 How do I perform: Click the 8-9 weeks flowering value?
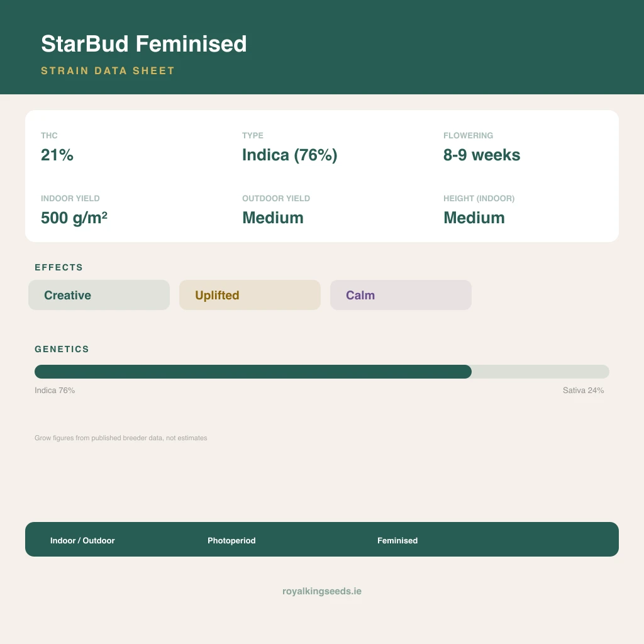(482, 155)
